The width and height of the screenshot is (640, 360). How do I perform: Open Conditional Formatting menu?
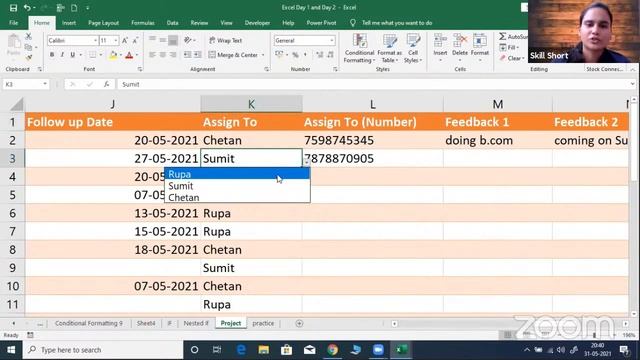click(359, 49)
